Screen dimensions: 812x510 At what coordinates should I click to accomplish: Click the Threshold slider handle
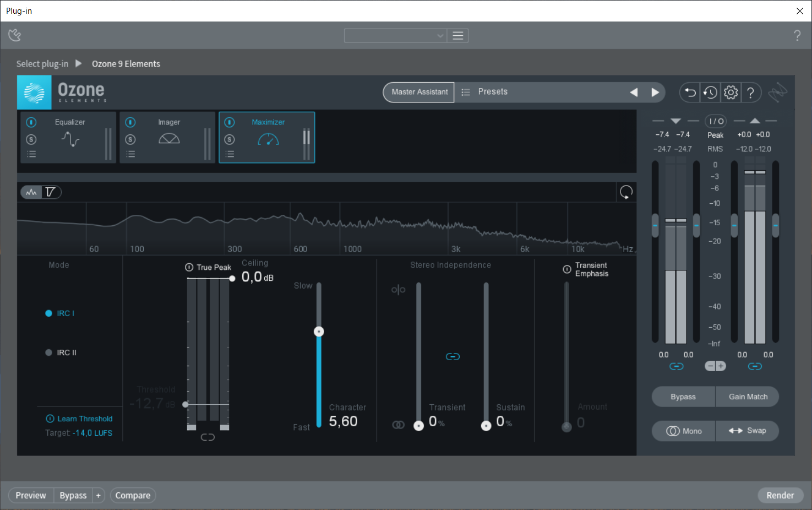[x=186, y=404]
